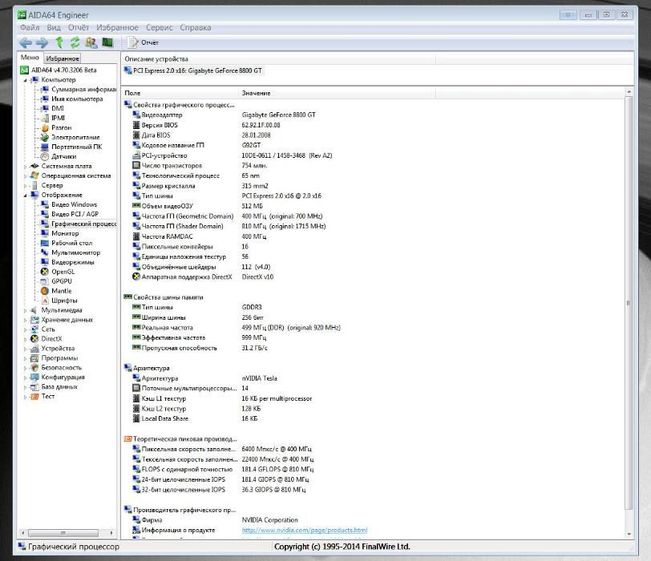Click the green Up arrow toolbar icon
The width and height of the screenshot is (651, 561).
(59, 42)
